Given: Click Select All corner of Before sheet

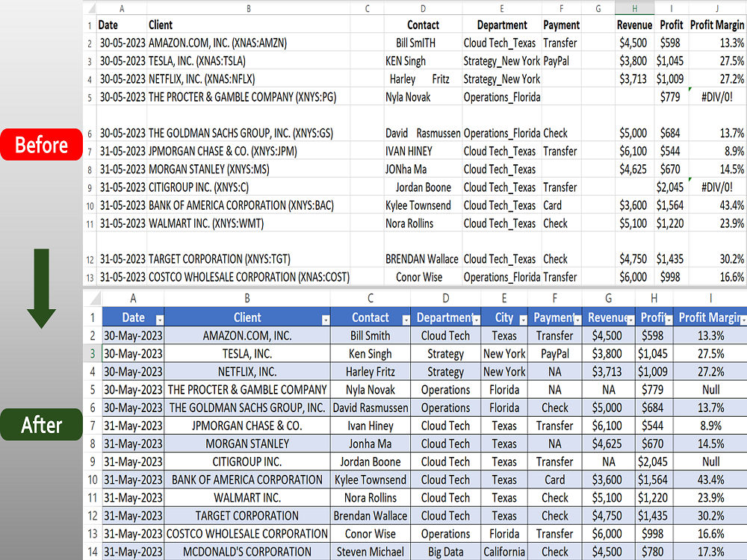Looking at the screenshot, I should 91,8.
